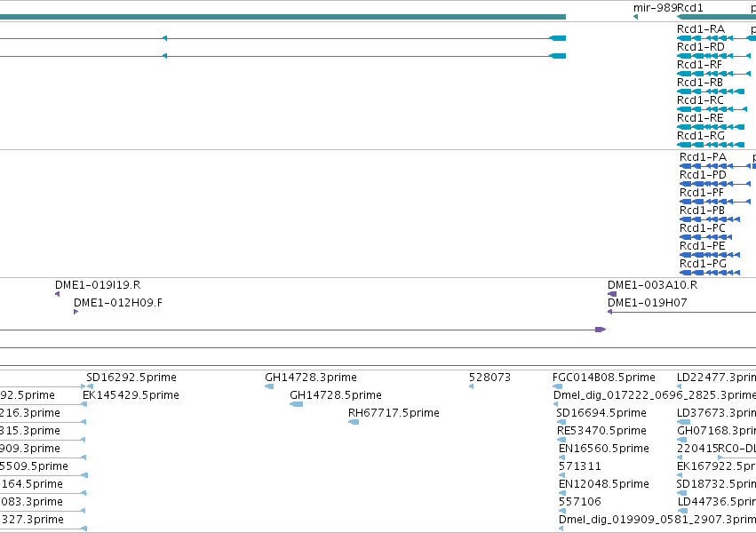The width and height of the screenshot is (756, 533).
Task: Select the Rcd1-RG transcript feature
Action: click(711, 145)
